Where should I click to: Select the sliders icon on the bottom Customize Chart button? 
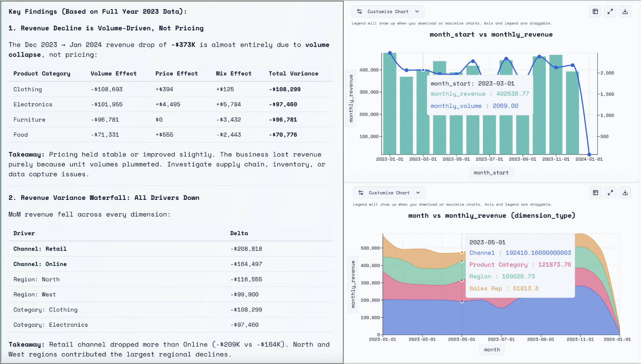(360, 193)
